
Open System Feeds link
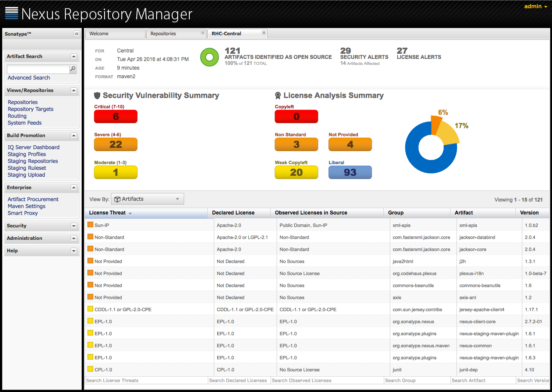click(x=25, y=123)
